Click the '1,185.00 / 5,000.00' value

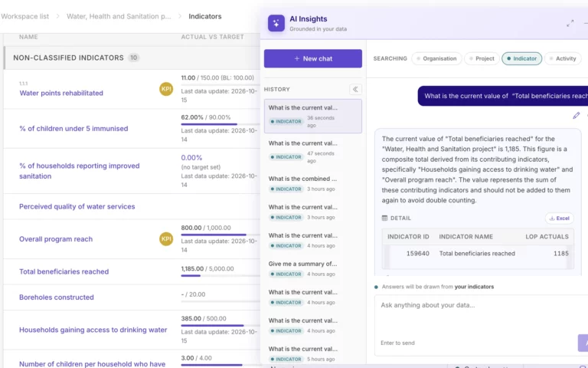point(207,269)
